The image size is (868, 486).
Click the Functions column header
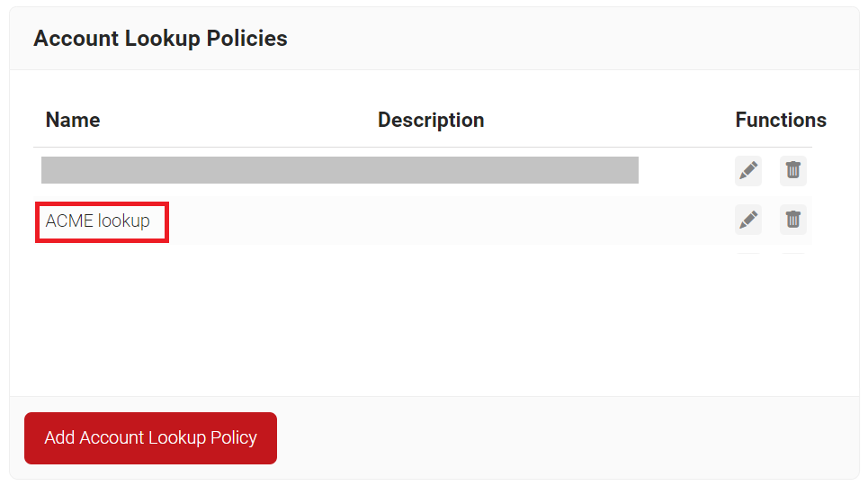pyautogui.click(x=781, y=120)
